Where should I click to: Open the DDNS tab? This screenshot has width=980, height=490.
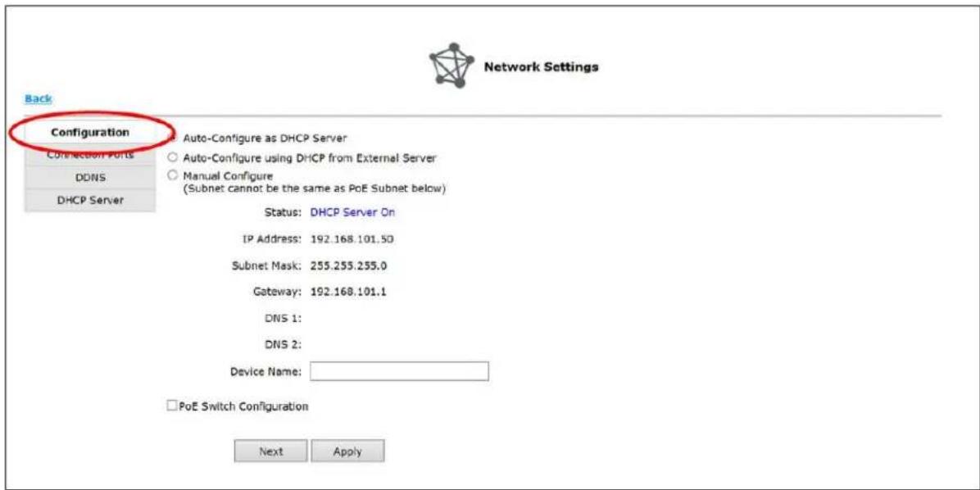[90, 178]
